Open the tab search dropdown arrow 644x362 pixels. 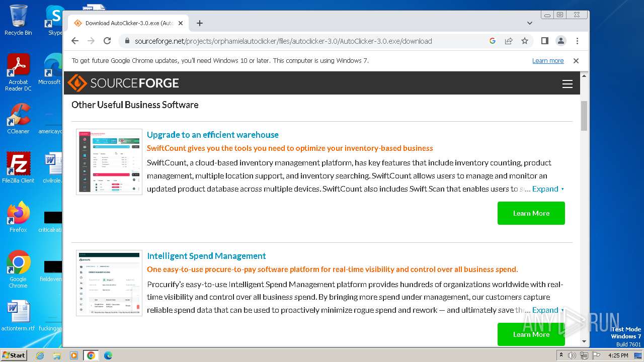click(x=530, y=23)
